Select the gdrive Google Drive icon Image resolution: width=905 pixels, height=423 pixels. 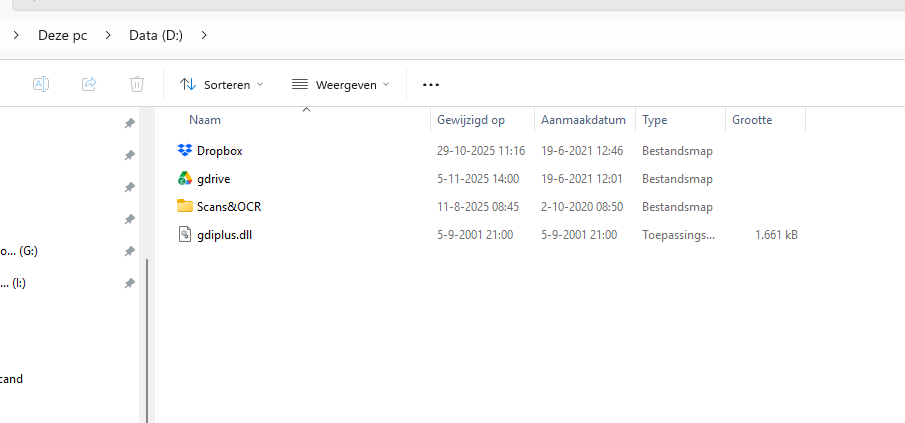point(185,179)
